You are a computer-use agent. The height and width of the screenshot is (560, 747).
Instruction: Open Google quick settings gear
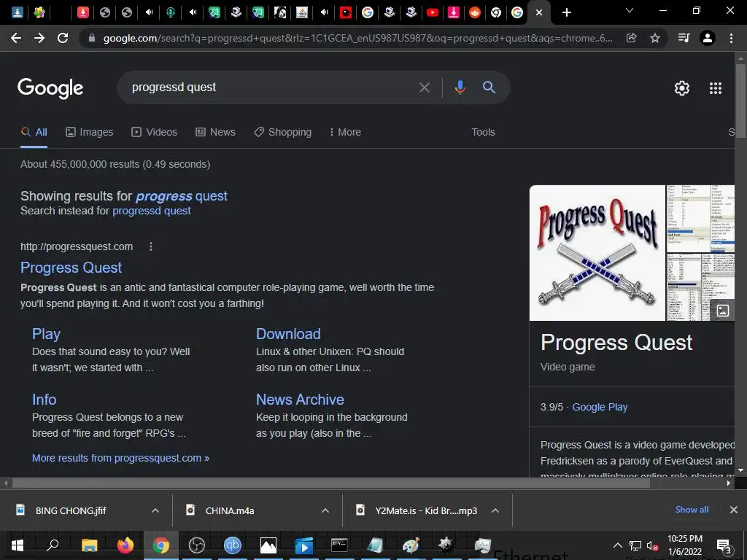682,88
